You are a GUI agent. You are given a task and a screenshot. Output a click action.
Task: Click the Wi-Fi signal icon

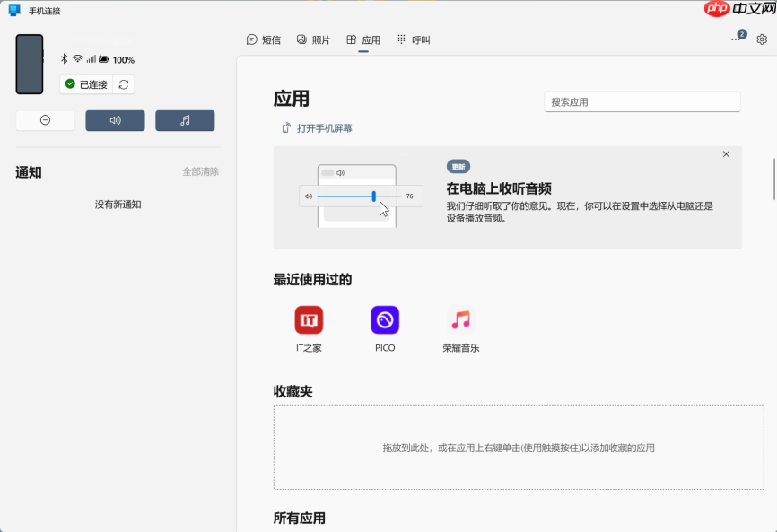tap(76, 60)
